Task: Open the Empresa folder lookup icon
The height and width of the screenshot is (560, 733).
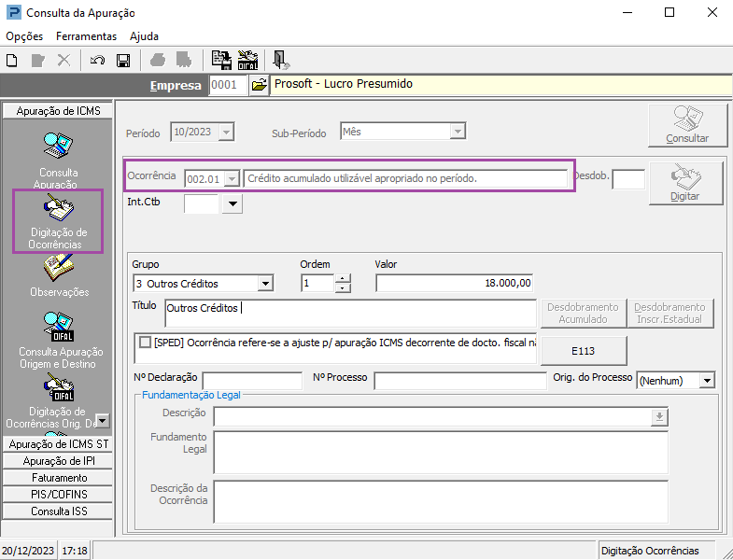Action: [x=259, y=85]
